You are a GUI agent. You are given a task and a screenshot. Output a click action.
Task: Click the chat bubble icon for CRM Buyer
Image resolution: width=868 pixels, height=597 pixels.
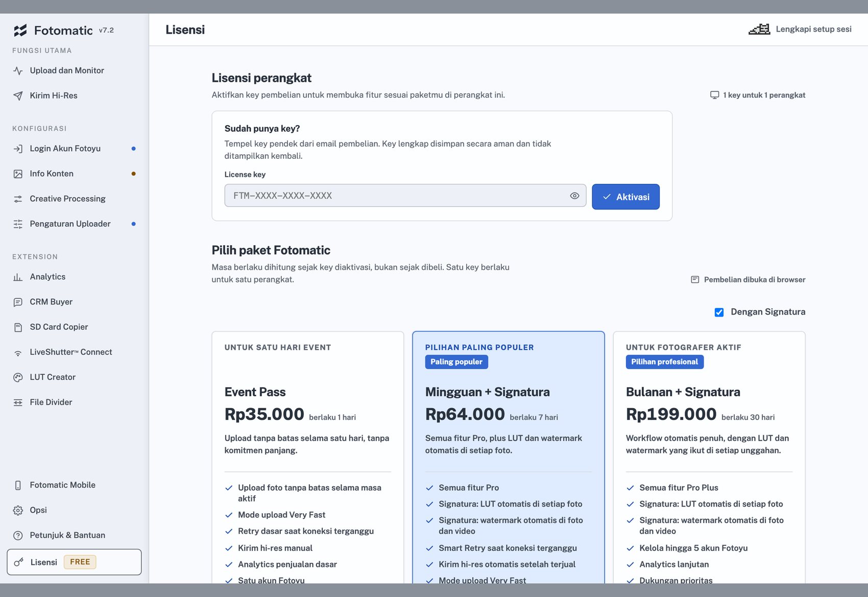click(18, 302)
